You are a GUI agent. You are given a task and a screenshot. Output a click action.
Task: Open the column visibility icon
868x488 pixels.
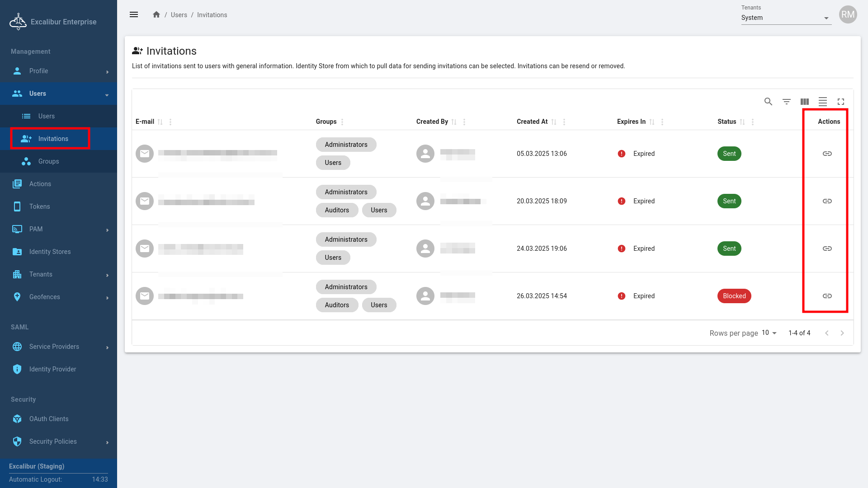tap(805, 102)
